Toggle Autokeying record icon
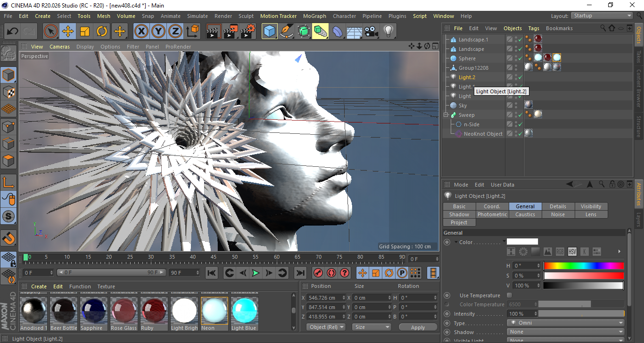 331,273
